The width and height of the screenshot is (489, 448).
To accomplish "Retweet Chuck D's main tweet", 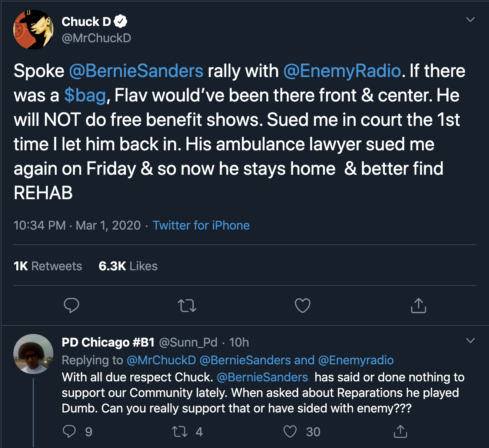I will click(x=187, y=305).
